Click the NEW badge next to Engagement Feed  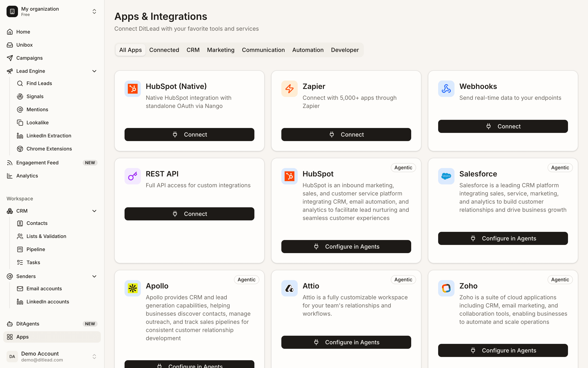90,163
